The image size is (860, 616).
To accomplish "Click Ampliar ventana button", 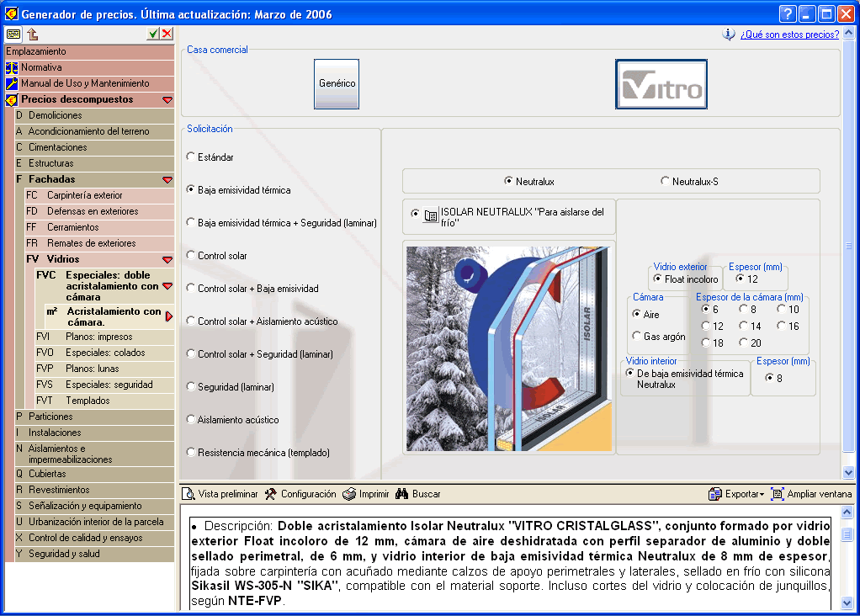I will pyautogui.click(x=811, y=494).
